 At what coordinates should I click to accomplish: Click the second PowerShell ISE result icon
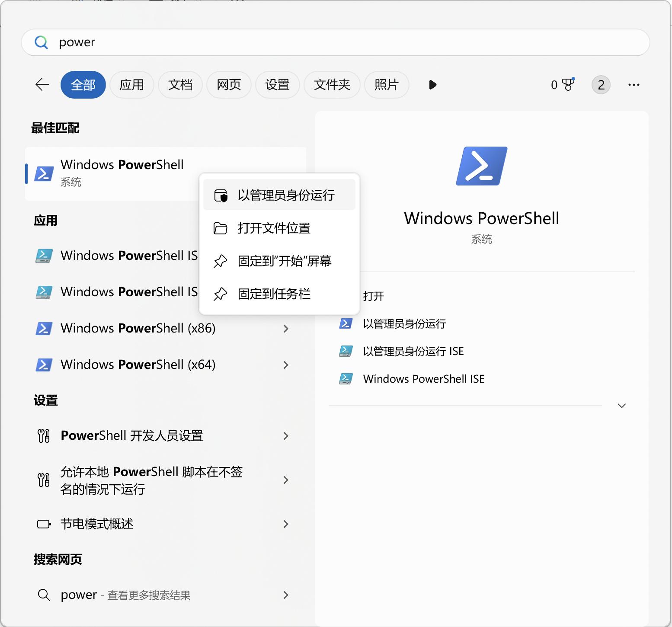(44, 292)
